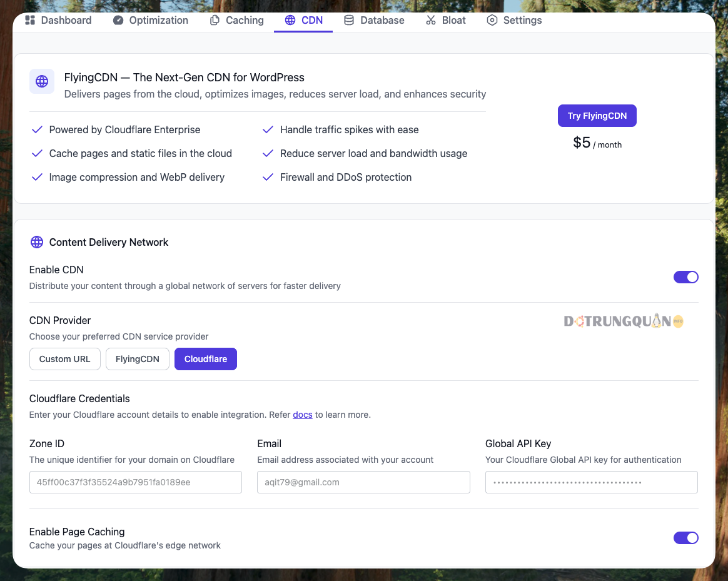Click checkmark beside Firewall and DDoS protection
Image resolution: width=728 pixels, height=581 pixels.
tap(268, 177)
